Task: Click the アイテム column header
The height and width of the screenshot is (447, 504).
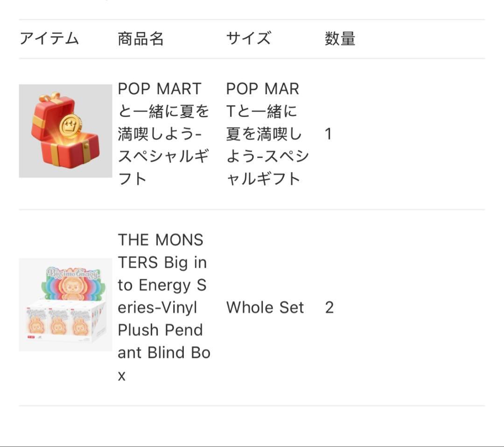Action: click(49, 38)
